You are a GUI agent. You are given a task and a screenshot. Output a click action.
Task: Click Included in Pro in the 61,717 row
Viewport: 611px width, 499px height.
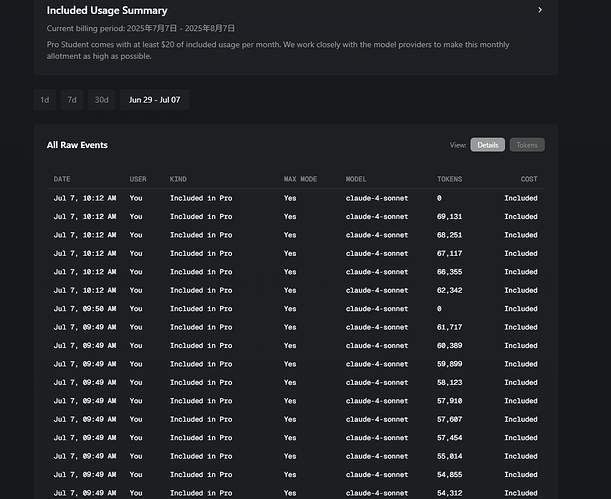click(201, 327)
